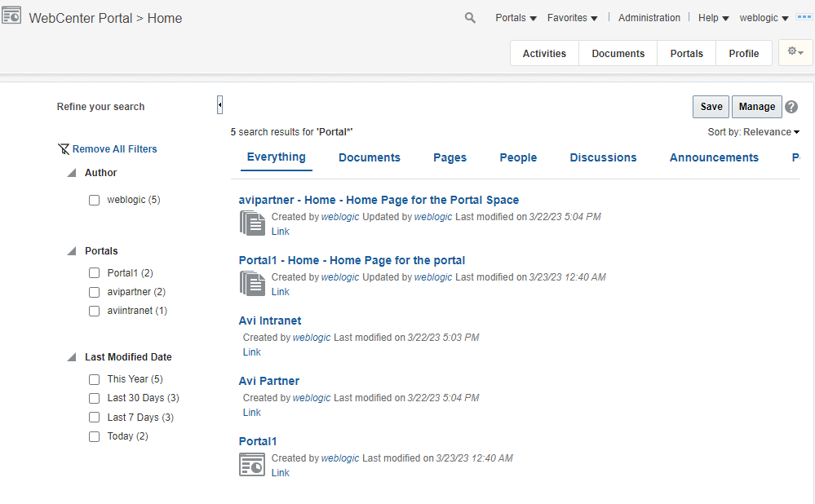Click Link under Avi Intranet
This screenshot has height=504, width=815.
pyautogui.click(x=251, y=351)
